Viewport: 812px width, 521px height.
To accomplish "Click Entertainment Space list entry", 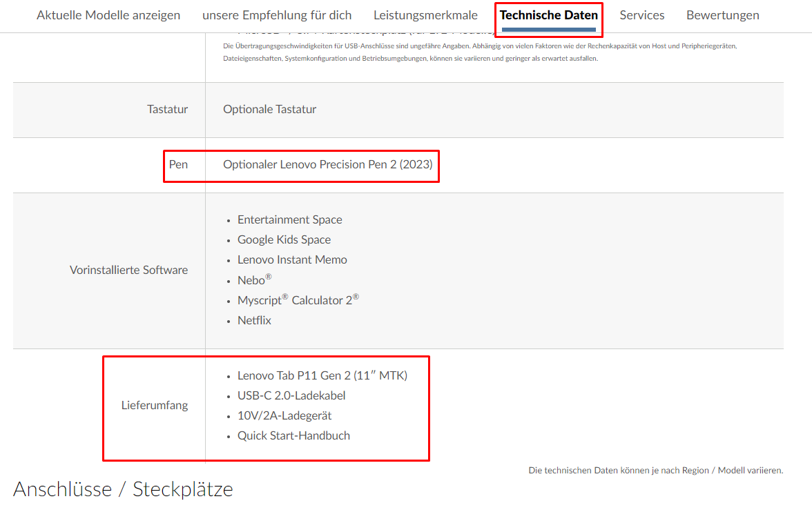I will pyautogui.click(x=290, y=219).
